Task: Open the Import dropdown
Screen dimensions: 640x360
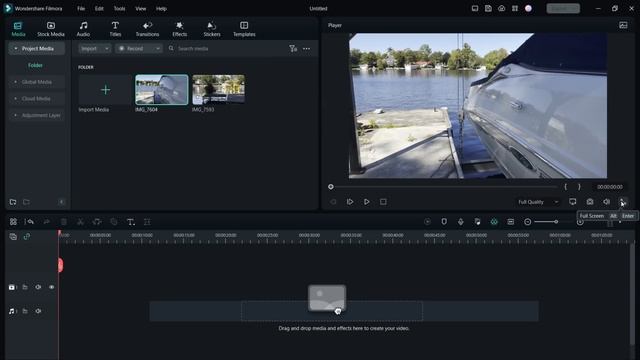Action: [95, 49]
